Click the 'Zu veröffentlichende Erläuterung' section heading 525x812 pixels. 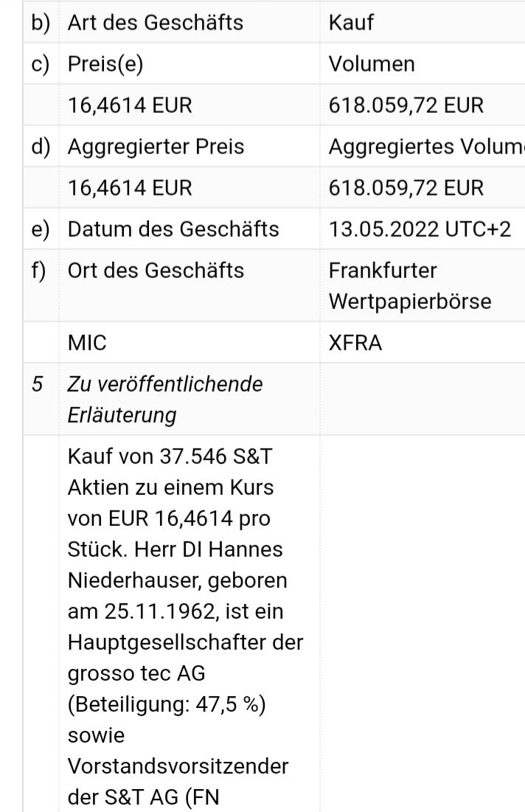163,399
